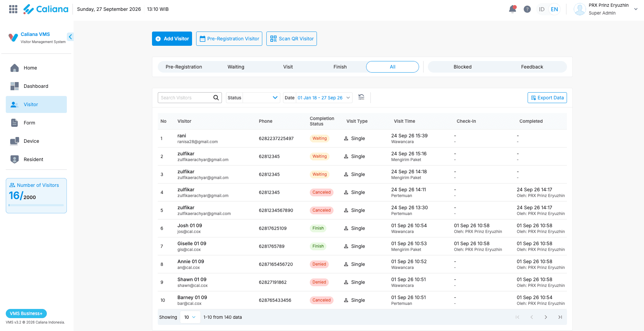Expand the user account menu chevron
Image resolution: width=644 pixels, height=331 pixels.
pyautogui.click(x=636, y=9)
